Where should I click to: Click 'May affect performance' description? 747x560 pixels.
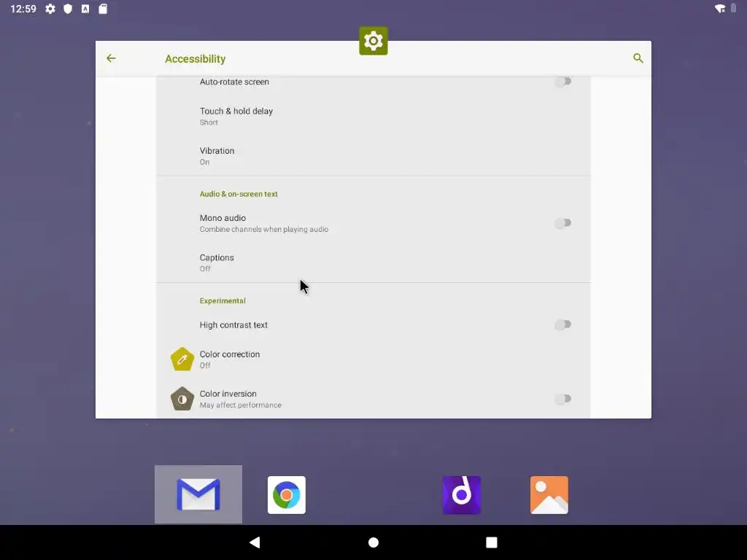pyautogui.click(x=240, y=405)
